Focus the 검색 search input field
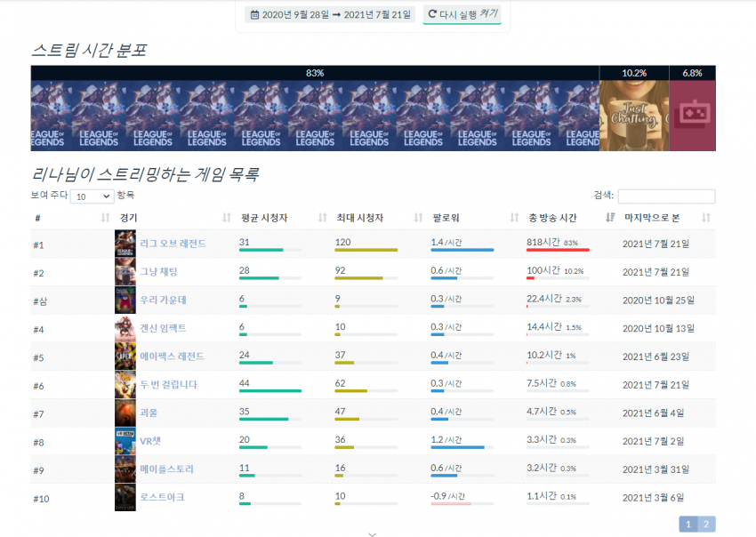Image resolution: width=756 pixels, height=537 pixels. coord(666,196)
